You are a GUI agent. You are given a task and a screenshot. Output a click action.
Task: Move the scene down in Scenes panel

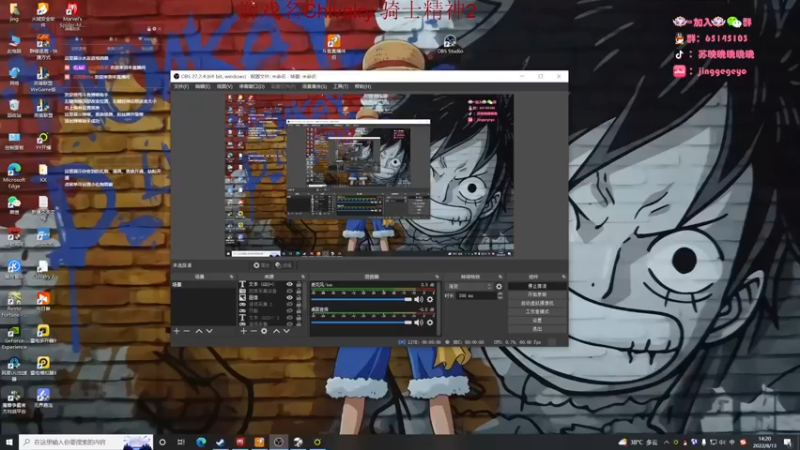[209, 331]
